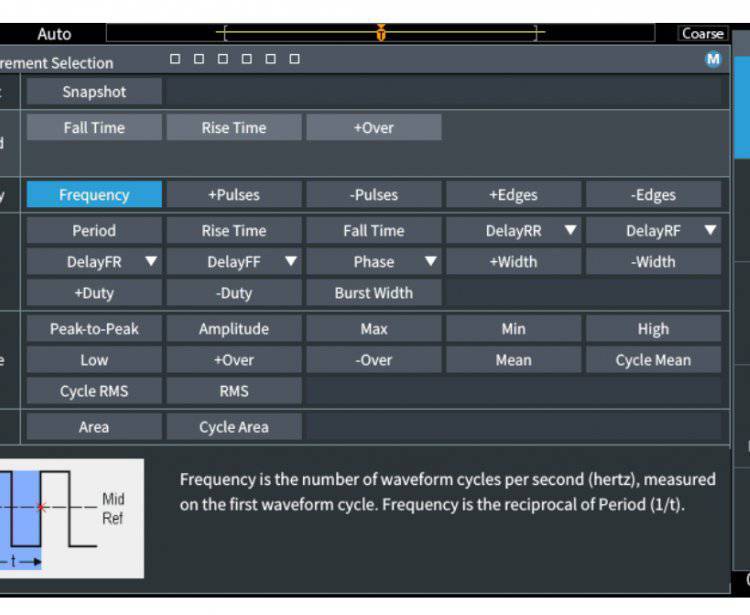Click the Frequency description text
750x615 pixels.
(448, 492)
